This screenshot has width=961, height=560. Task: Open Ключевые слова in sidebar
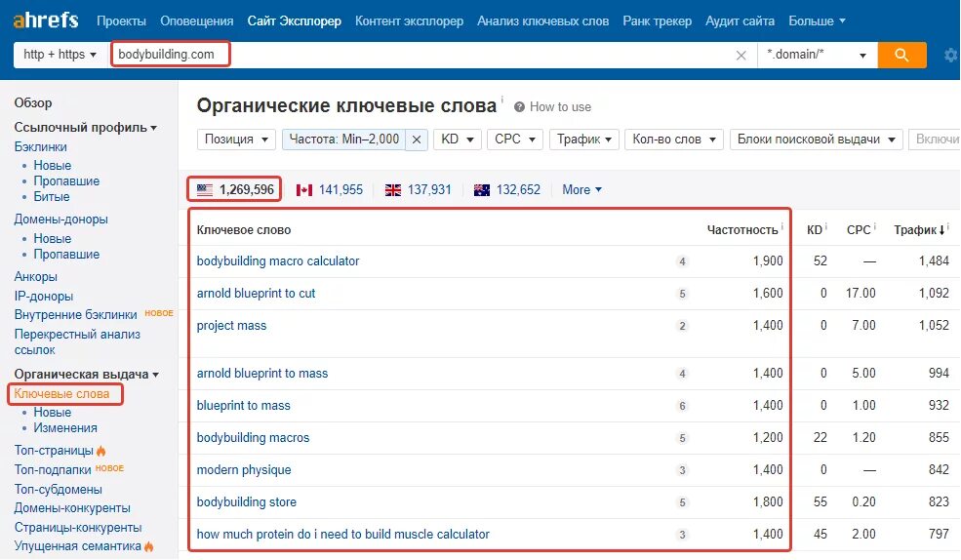pos(61,394)
